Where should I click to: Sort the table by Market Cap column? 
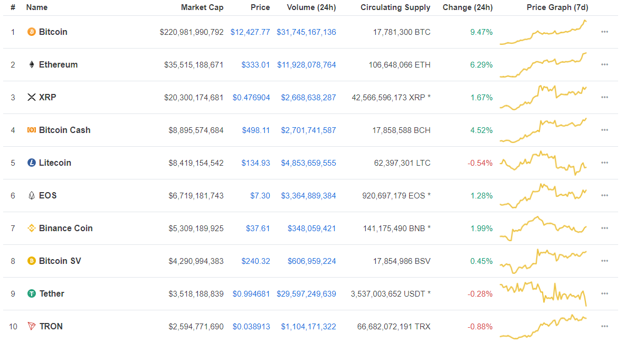(202, 7)
